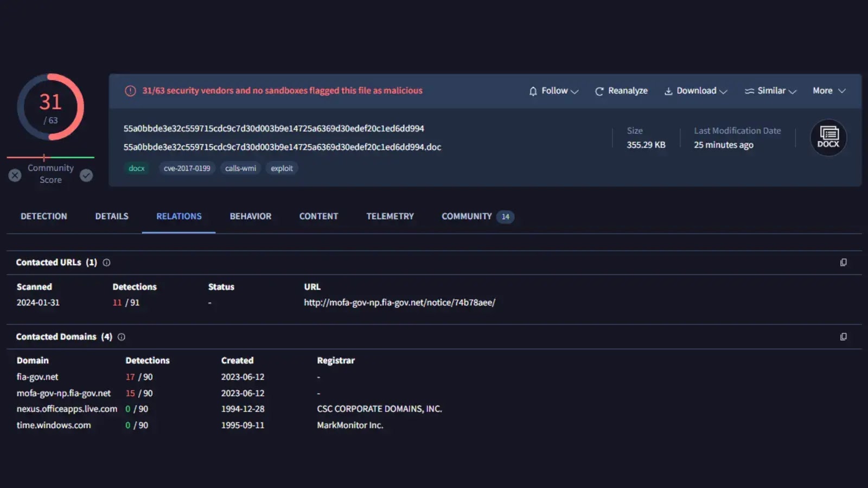Click the Contacted Domains (4) heading

tap(64, 337)
